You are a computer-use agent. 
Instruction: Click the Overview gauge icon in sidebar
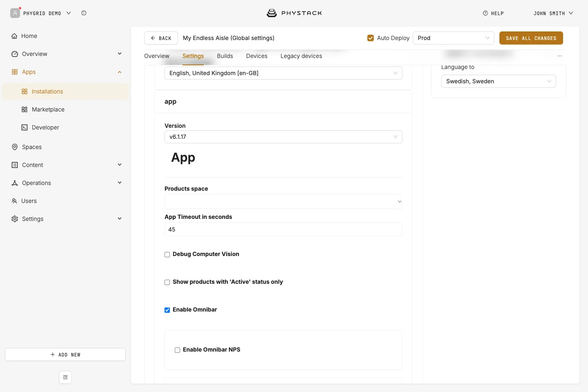[x=15, y=54]
